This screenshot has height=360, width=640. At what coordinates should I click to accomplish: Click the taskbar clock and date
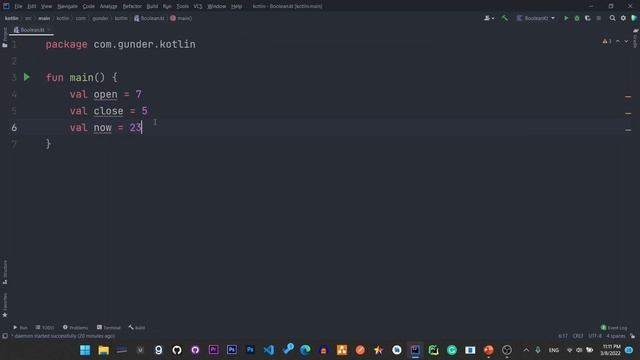point(611,350)
